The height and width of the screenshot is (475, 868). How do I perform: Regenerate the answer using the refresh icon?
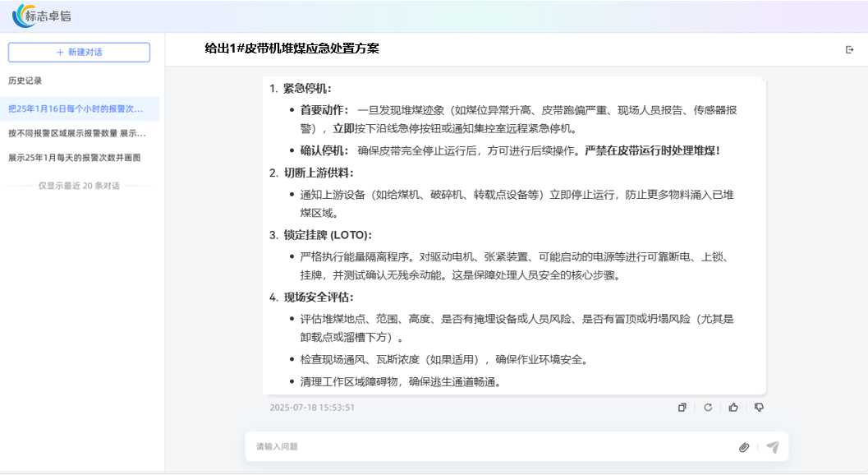coord(708,408)
